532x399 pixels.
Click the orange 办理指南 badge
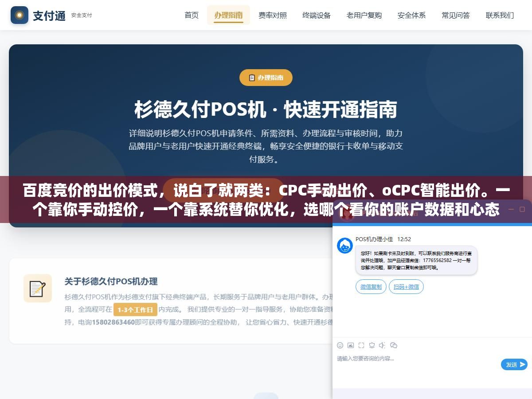(266, 78)
